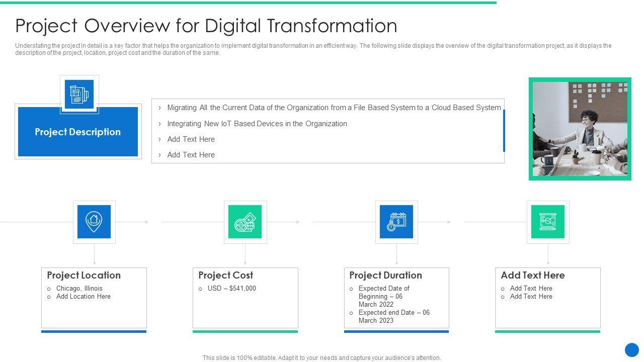The width and height of the screenshot is (644, 362).
Task: Select the Project Location heading
Action: [84, 275]
